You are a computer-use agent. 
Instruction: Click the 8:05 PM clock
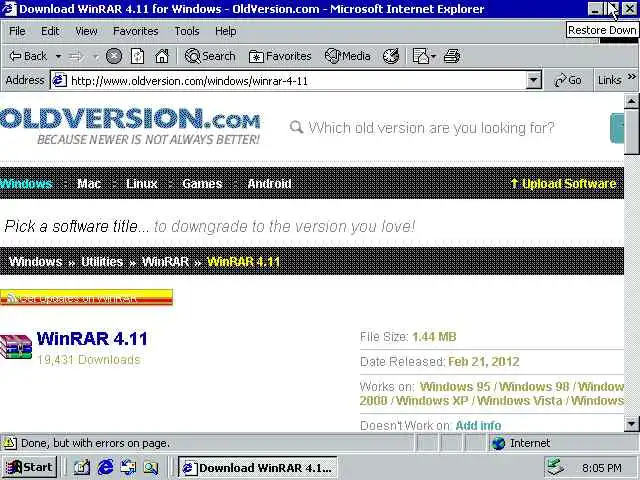coord(602,468)
